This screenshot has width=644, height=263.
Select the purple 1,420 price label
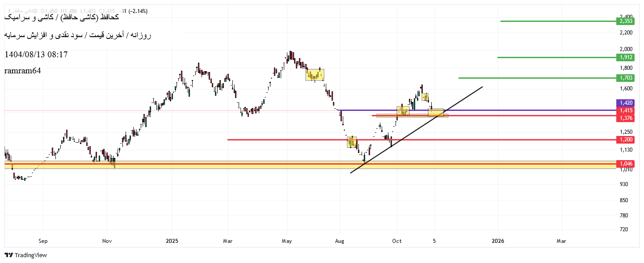tap(626, 103)
